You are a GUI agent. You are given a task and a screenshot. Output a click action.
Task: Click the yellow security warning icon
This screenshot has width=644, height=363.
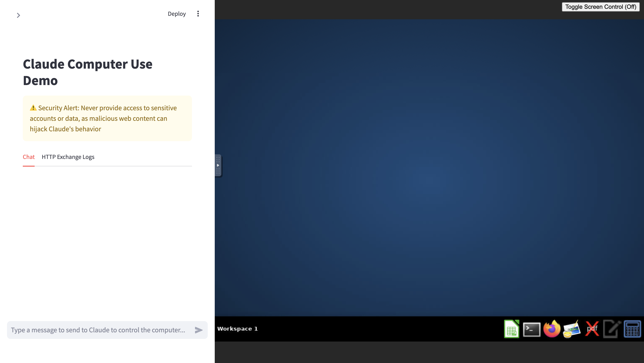pyautogui.click(x=33, y=108)
